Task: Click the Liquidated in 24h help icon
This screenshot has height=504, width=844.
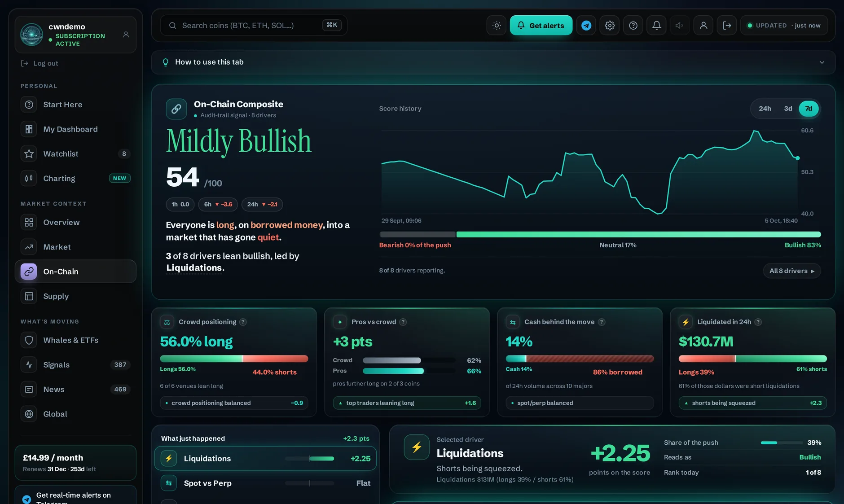Action: click(x=758, y=322)
